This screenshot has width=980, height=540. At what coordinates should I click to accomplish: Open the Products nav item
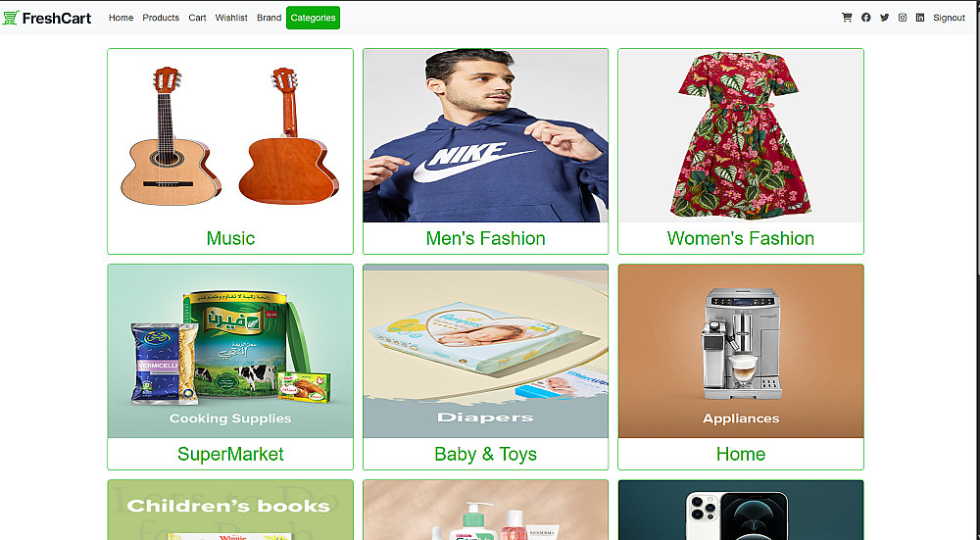tap(161, 18)
